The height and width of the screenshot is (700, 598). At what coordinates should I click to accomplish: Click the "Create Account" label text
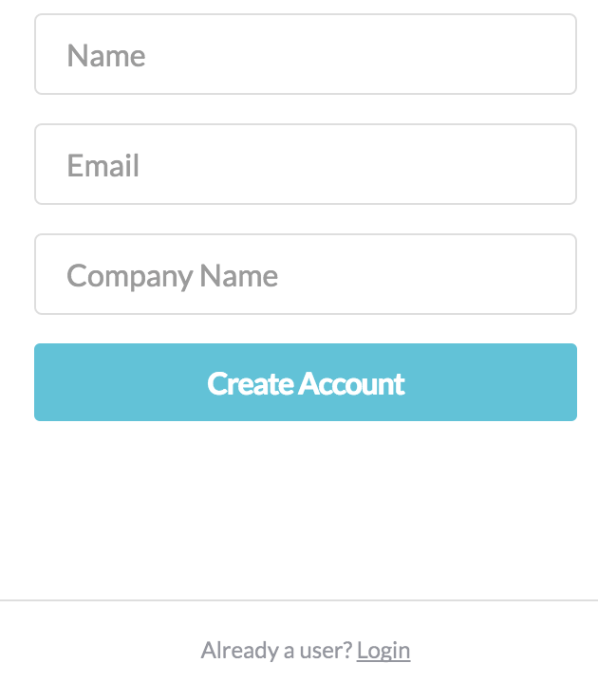[x=306, y=383]
